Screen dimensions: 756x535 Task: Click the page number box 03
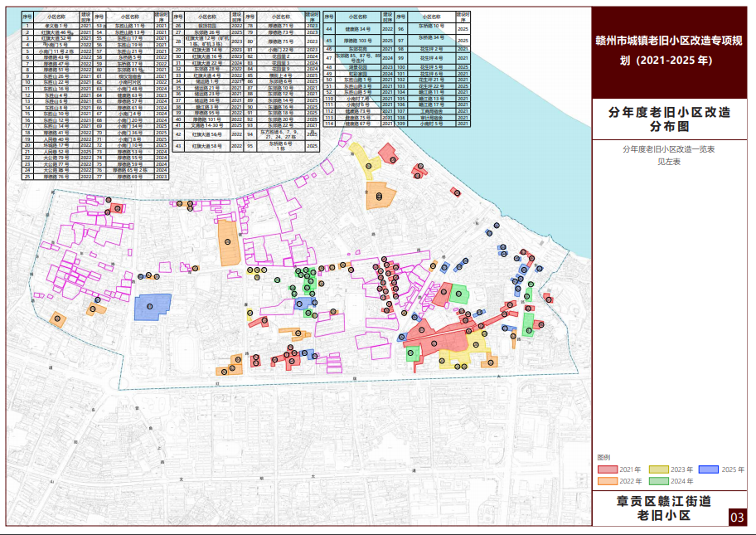(737, 518)
